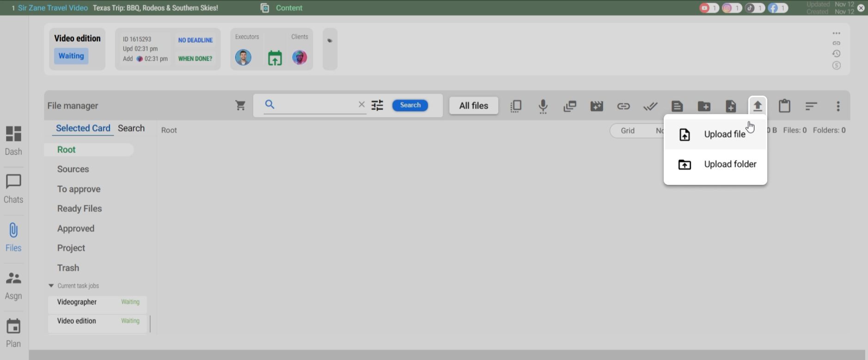Collapse the Current task jobs section
This screenshot has height=360, width=868.
(x=51, y=286)
